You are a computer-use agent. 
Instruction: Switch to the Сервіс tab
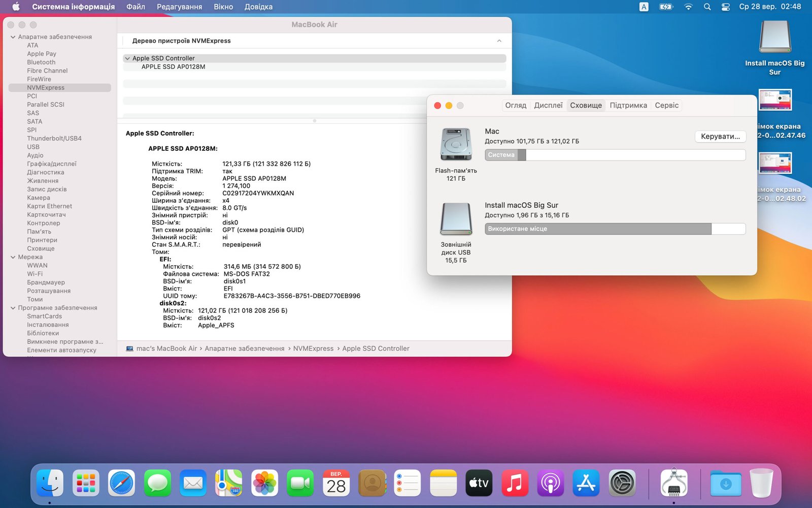(x=667, y=105)
